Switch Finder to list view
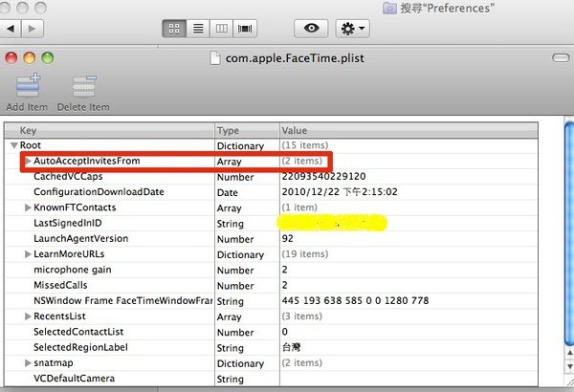 198,29
